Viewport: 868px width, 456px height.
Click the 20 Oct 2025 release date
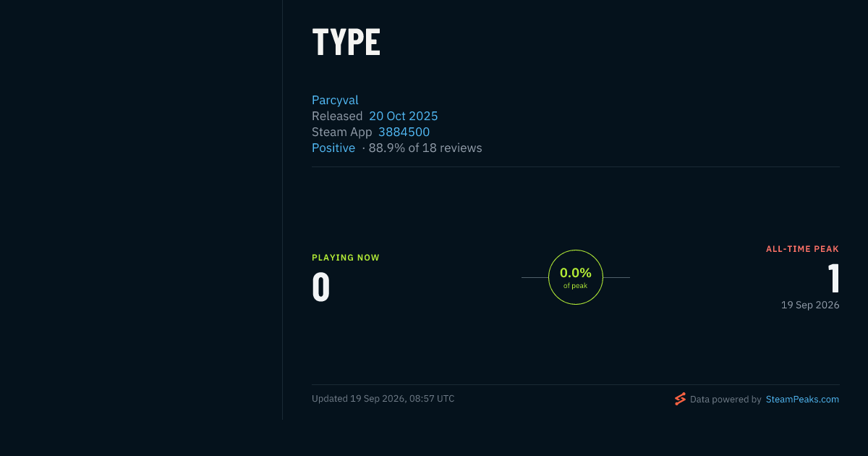coord(403,116)
